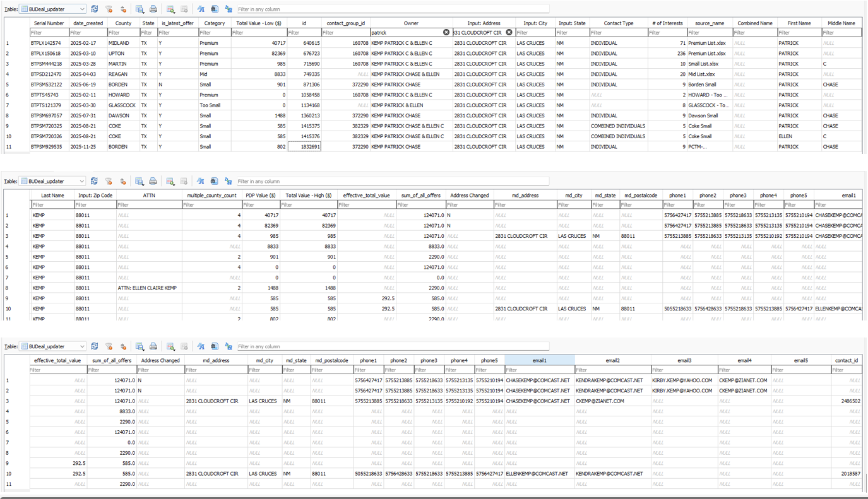Image resolution: width=868 pixels, height=499 pixels.
Task: Insert new record in Last Name panel
Action: point(170,181)
